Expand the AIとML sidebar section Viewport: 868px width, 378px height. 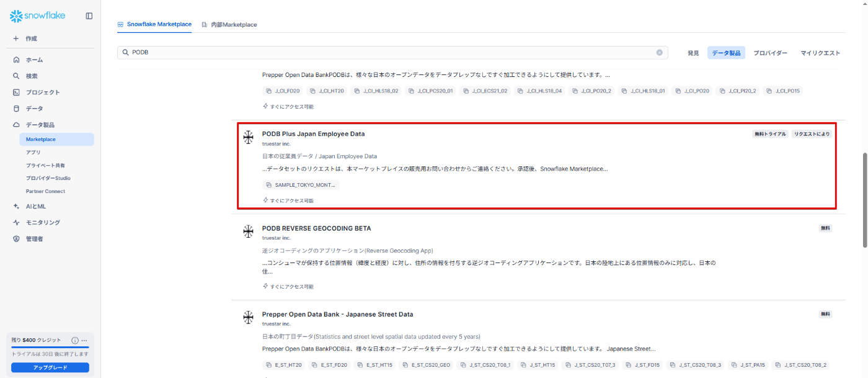tap(35, 207)
